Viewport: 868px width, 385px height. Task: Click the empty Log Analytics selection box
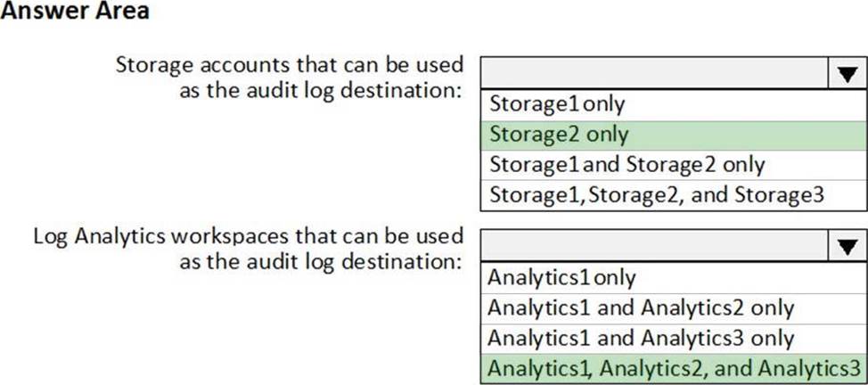click(x=652, y=247)
